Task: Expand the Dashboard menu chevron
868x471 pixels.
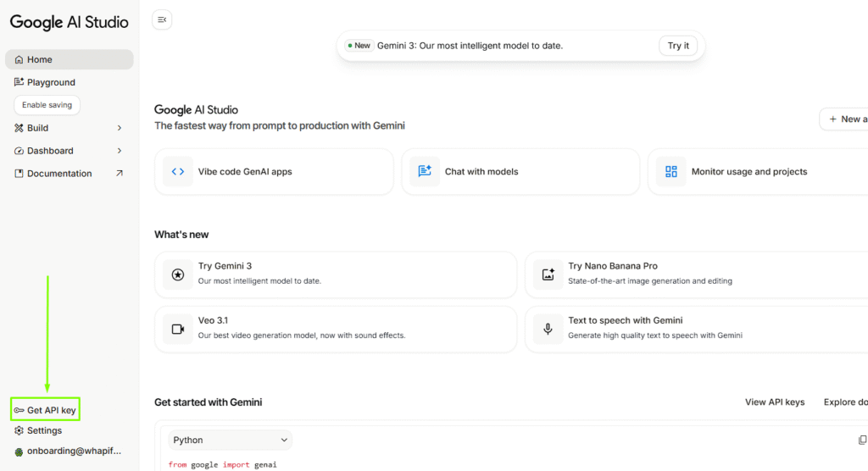Action: 119,151
